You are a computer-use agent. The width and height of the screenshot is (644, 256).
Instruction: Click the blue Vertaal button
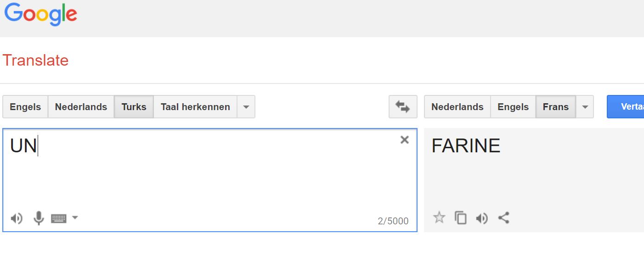626,107
